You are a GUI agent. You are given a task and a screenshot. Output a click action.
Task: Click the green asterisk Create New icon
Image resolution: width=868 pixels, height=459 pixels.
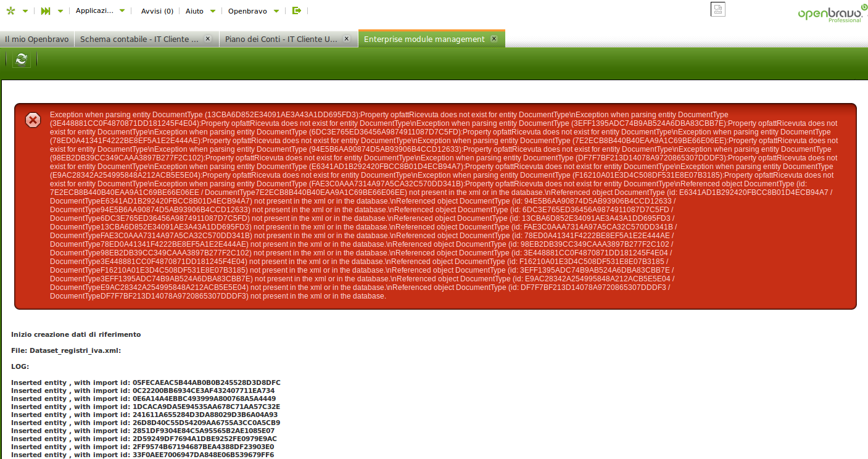pos(10,11)
